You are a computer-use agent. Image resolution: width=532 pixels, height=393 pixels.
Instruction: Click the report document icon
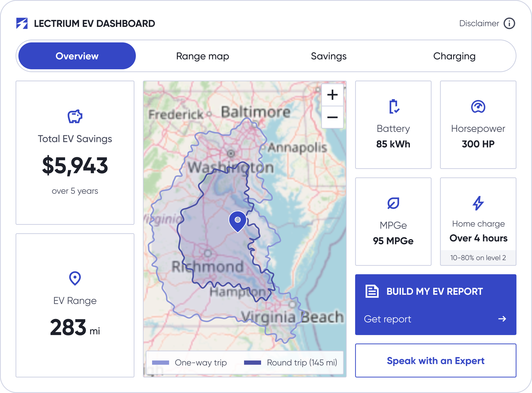tap(372, 291)
